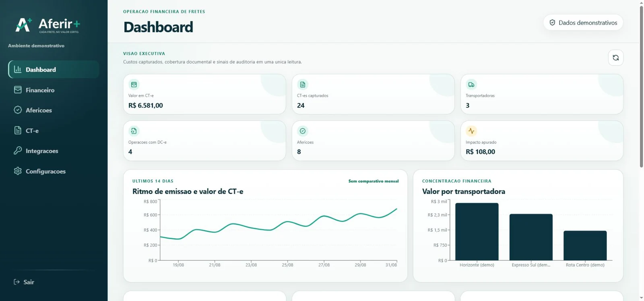
Task: Click the Ambiente demonstrativo label
Action: (x=36, y=45)
